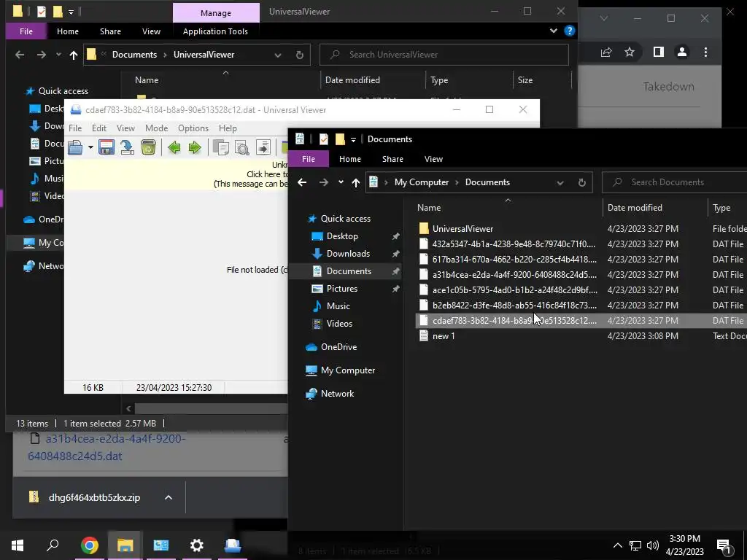Select file b2eb8422-d3fe-48d8 DAT file
Image resolution: width=747 pixels, height=560 pixels.
(514, 306)
